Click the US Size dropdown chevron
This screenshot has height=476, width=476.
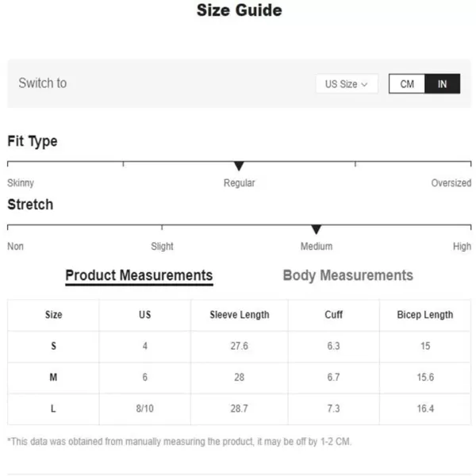[364, 84]
